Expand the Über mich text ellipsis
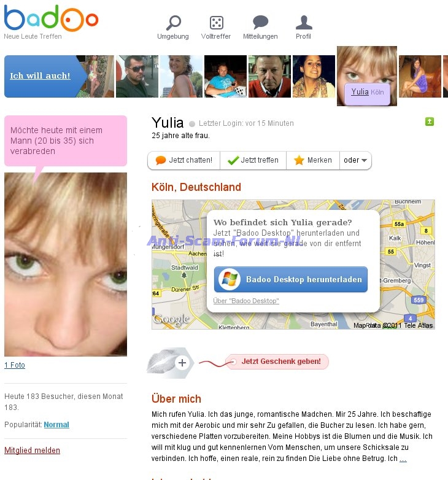The image size is (448, 480). point(403,459)
